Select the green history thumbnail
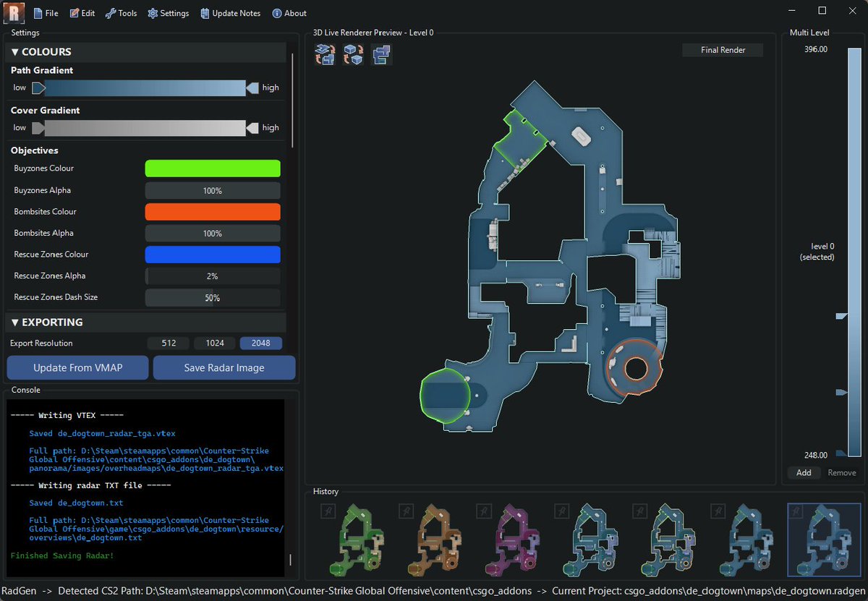Viewport: 868px width, 601px height. [x=356, y=540]
